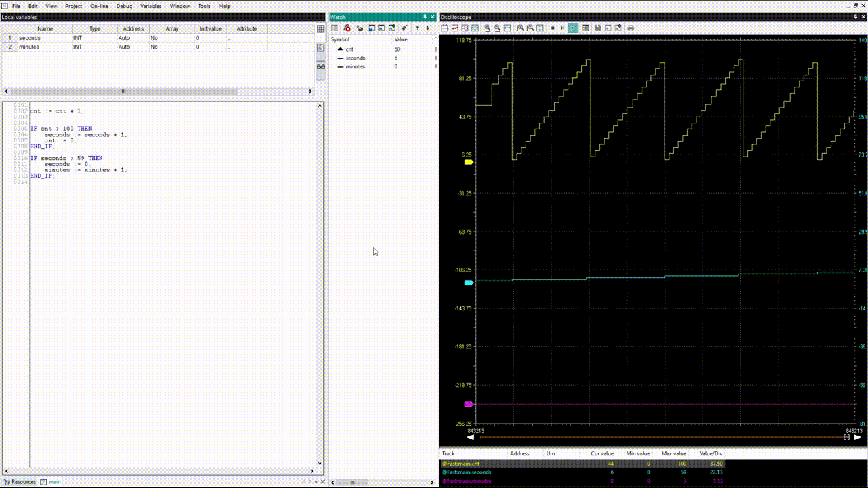Click the binoculars icon beside variables table

[x=321, y=66]
